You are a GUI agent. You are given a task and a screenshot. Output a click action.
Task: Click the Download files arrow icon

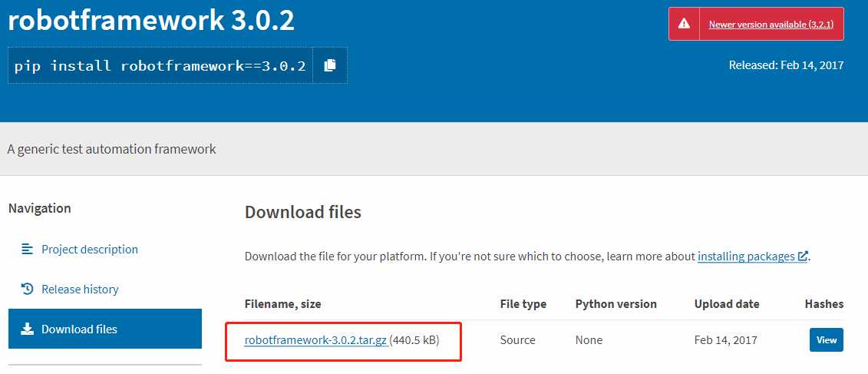[x=27, y=329]
